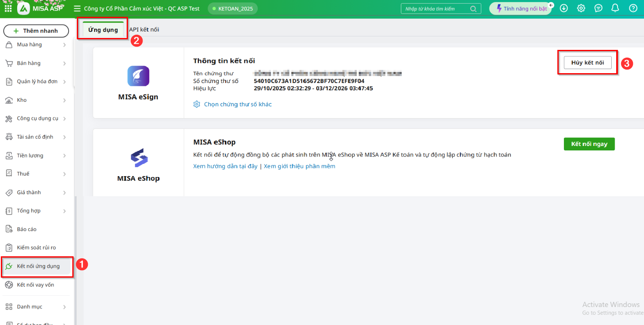Click the Hủy kết nối button
Screen dimensions: 644x325
[x=587, y=63]
